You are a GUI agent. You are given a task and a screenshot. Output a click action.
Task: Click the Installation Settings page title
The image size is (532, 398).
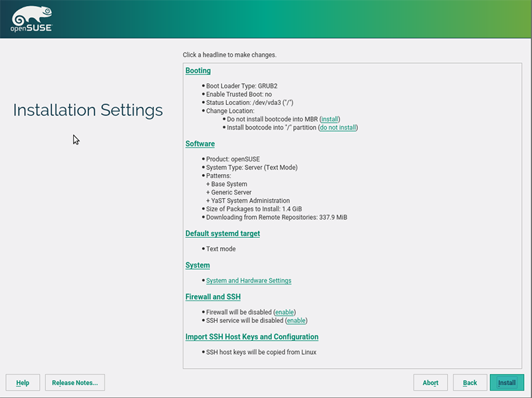[x=88, y=110]
